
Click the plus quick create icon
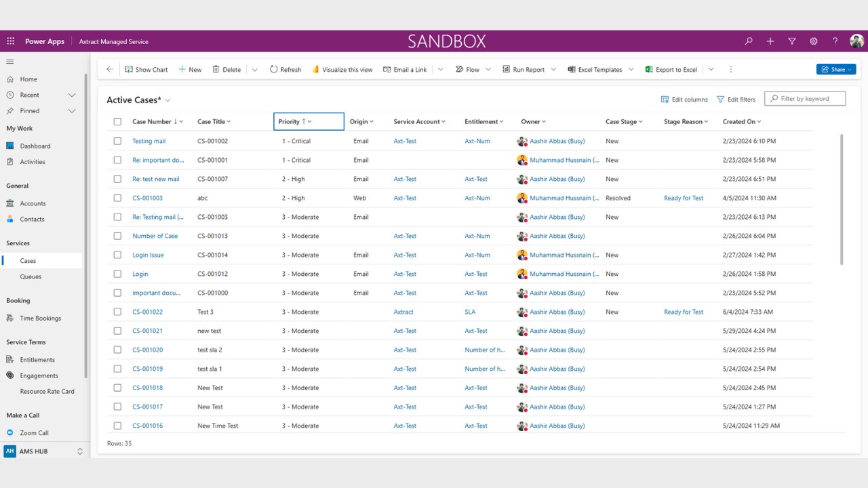click(770, 41)
